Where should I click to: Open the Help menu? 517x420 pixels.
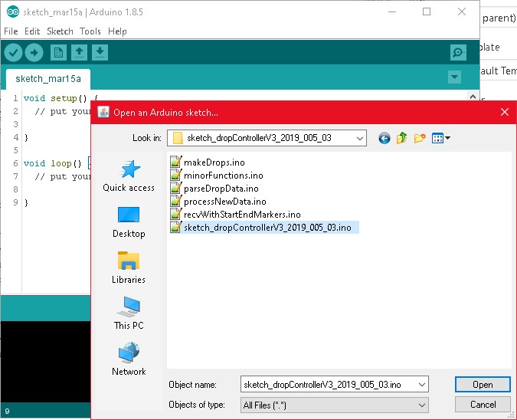point(117,31)
